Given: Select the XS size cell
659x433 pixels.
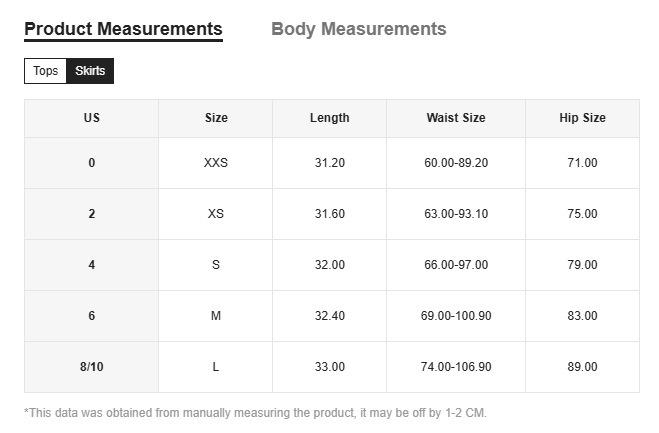Looking at the screenshot, I should 216,214.
